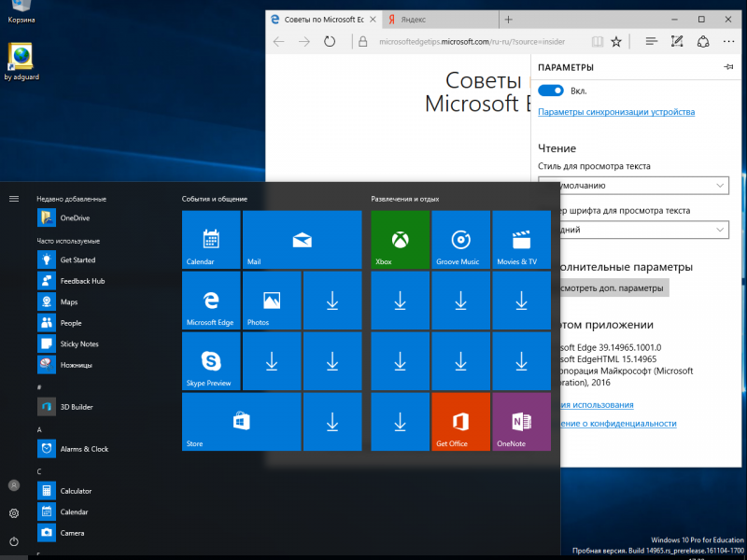Open the privacy statement link

[618, 424]
